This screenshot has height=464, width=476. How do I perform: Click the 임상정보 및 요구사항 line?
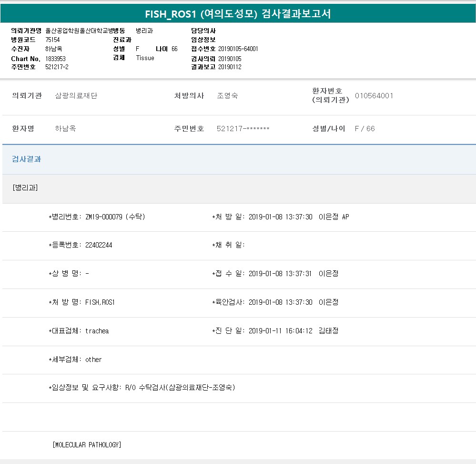(x=142, y=388)
